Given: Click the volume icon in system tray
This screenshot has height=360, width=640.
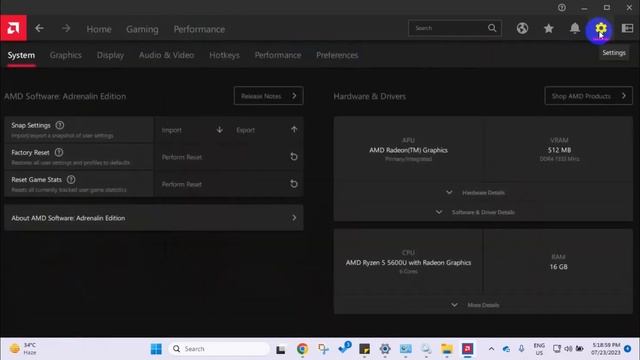Looking at the screenshot, I should [568, 349].
